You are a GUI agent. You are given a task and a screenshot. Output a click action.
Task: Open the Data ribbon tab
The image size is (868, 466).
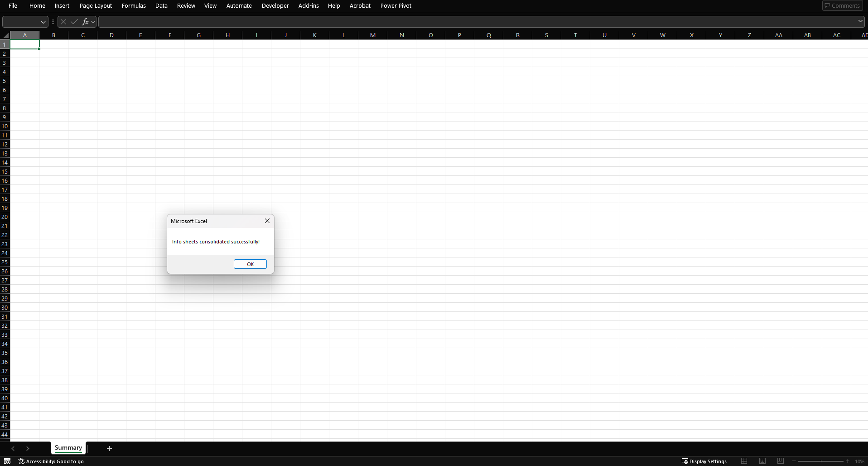coord(161,5)
